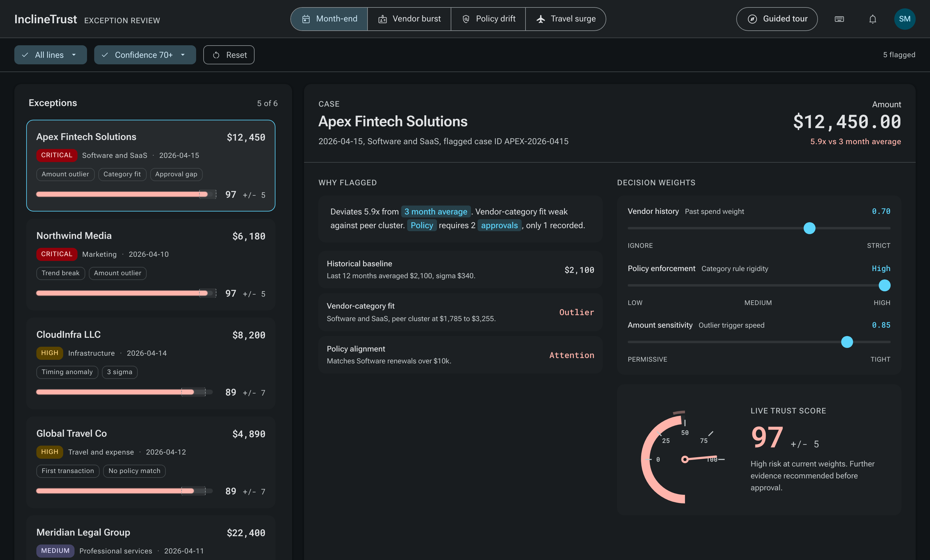The height and width of the screenshot is (560, 930).
Task: Select the Policy drift tab
Action: pyautogui.click(x=488, y=19)
